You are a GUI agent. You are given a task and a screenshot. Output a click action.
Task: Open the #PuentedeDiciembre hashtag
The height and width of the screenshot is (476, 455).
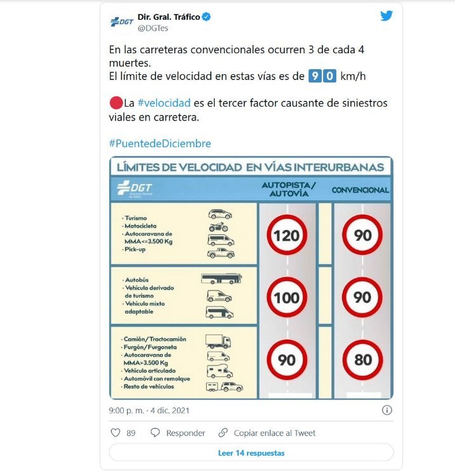click(160, 143)
